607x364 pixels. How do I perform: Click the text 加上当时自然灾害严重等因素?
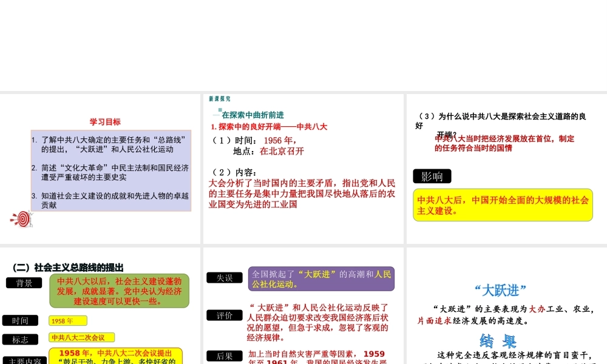tap(317, 356)
